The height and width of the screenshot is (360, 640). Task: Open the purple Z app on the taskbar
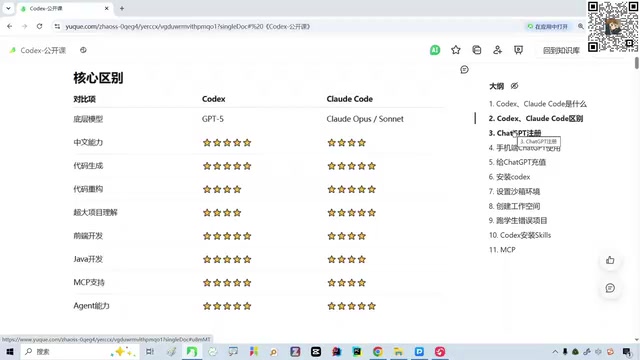pyautogui.click(x=295, y=351)
